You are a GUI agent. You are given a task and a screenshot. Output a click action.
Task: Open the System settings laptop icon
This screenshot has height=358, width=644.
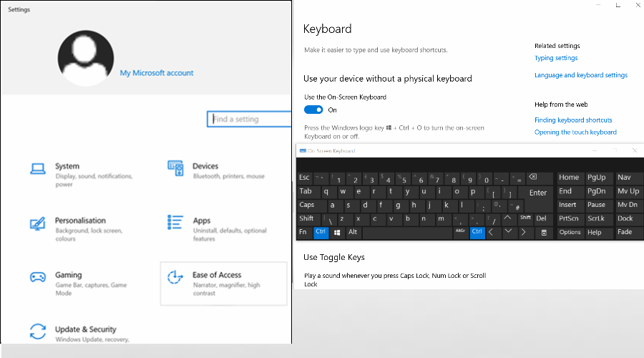[38, 168]
